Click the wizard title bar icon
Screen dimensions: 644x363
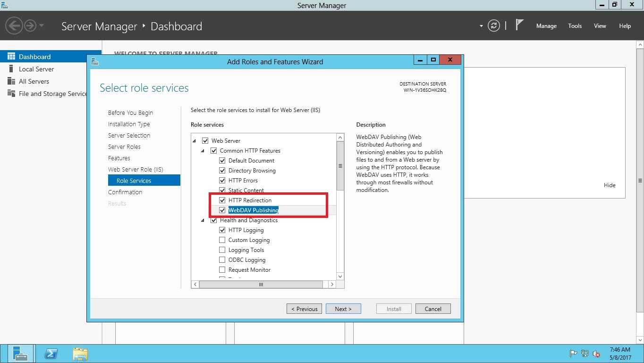click(95, 61)
